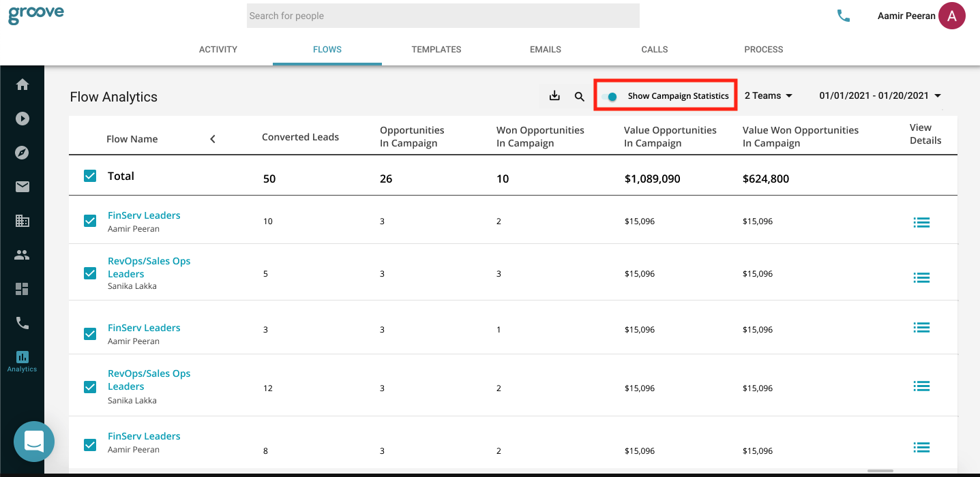Viewport: 980px width, 477px height.
Task: View details for FinServ Leaders row with 8 leads
Action: [921, 447]
